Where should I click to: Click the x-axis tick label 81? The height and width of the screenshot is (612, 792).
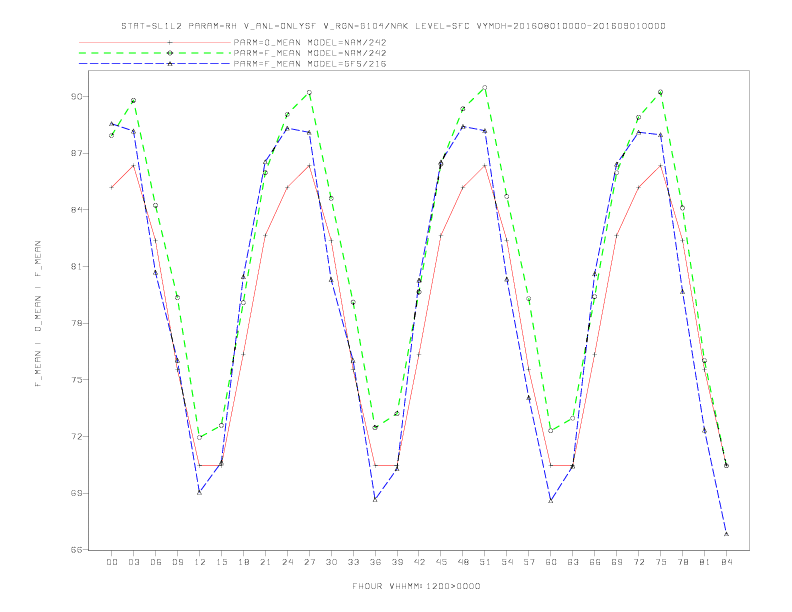click(705, 562)
